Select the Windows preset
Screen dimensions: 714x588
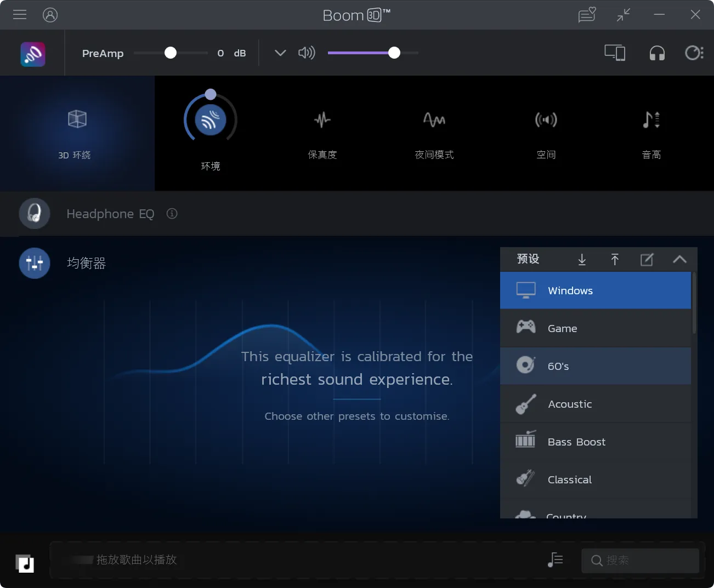click(x=596, y=290)
